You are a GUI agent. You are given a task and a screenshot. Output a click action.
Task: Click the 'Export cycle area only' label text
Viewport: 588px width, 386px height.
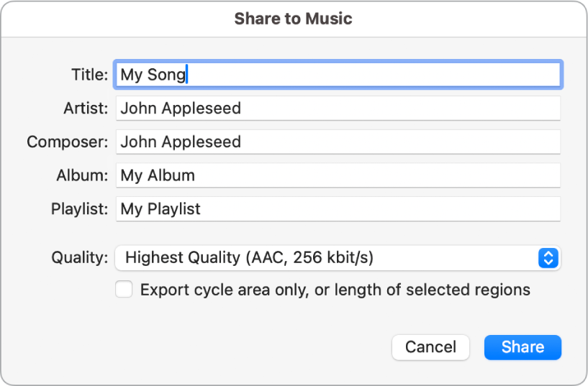coord(335,290)
